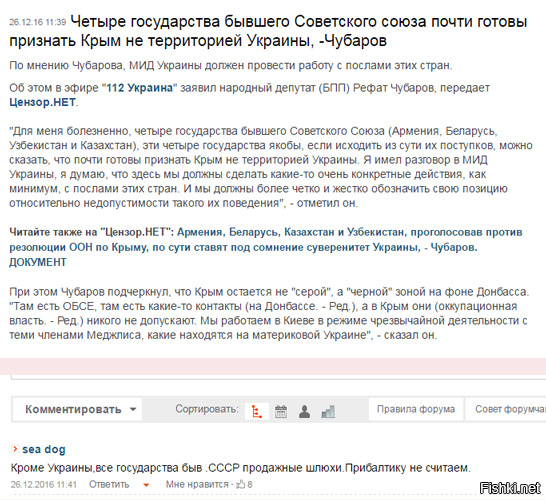The image size is (546, 500).
Task: Sort comments by user icon
Action: [x=304, y=412]
